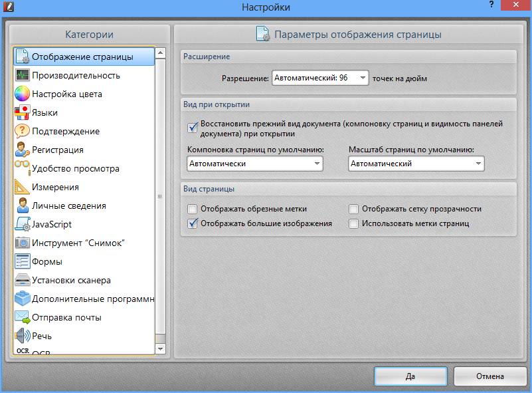
Task: Open Масштаб страниц по умолчанию dropdown
Action: [416, 164]
